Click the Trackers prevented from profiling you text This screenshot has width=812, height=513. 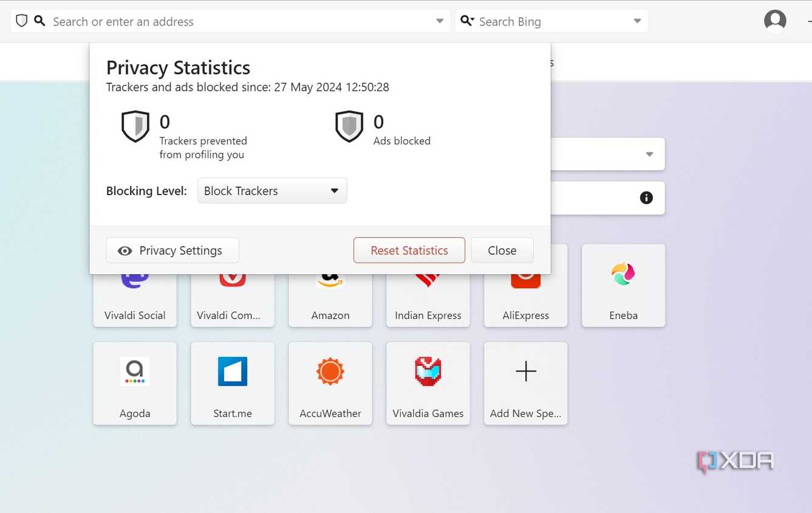[x=203, y=148]
